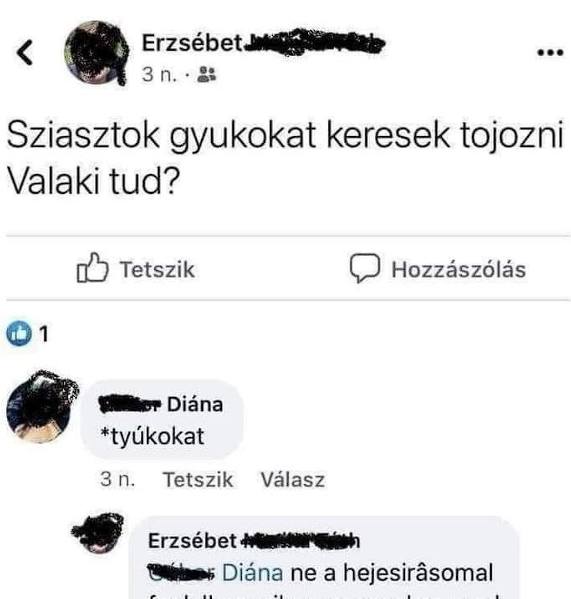Click the thumbs-up icon next to Tetszik

(92, 268)
